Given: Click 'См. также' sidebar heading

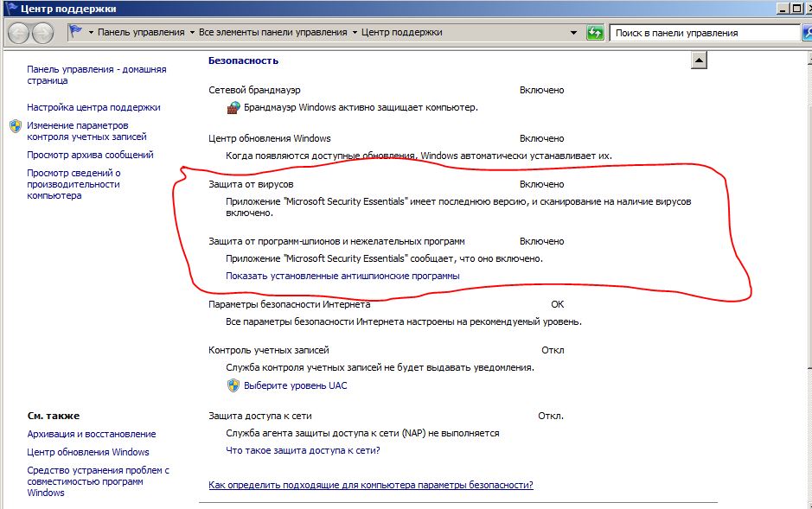Looking at the screenshot, I should tap(54, 416).
